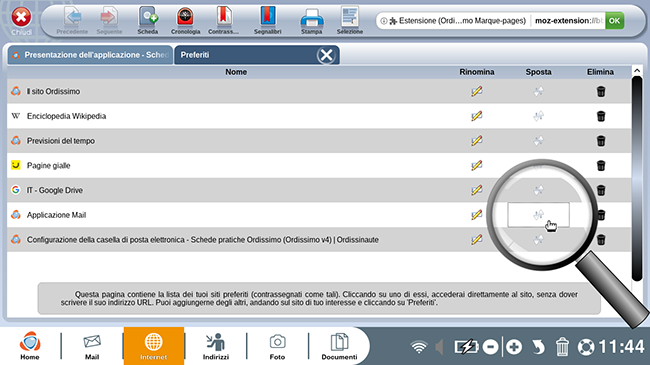Move the Enciclopedia Wikipedia favorite
The image size is (650, 365).
click(538, 116)
